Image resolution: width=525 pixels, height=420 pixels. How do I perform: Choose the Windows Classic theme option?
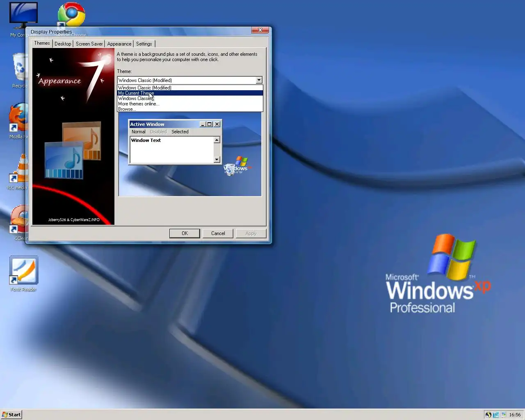[x=190, y=98]
